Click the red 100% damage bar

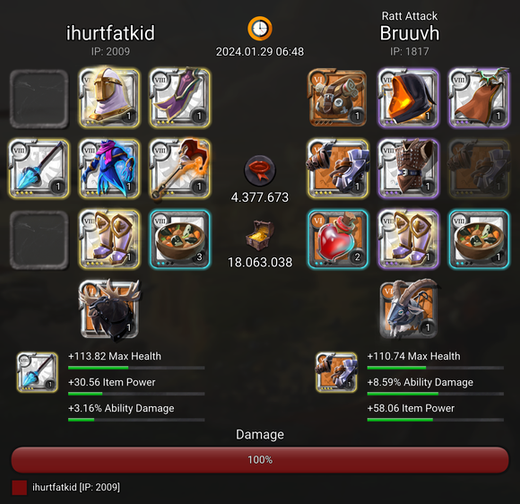260,460
